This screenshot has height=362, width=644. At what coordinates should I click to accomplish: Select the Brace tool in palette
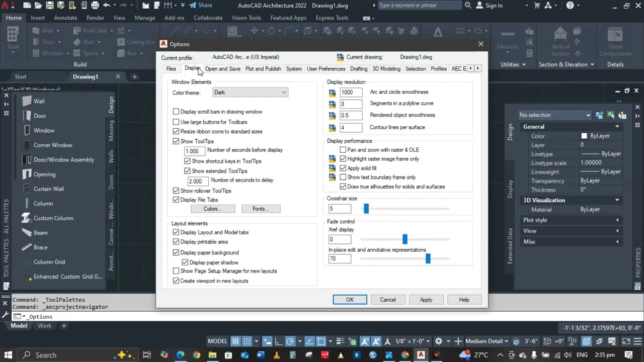(34, 247)
